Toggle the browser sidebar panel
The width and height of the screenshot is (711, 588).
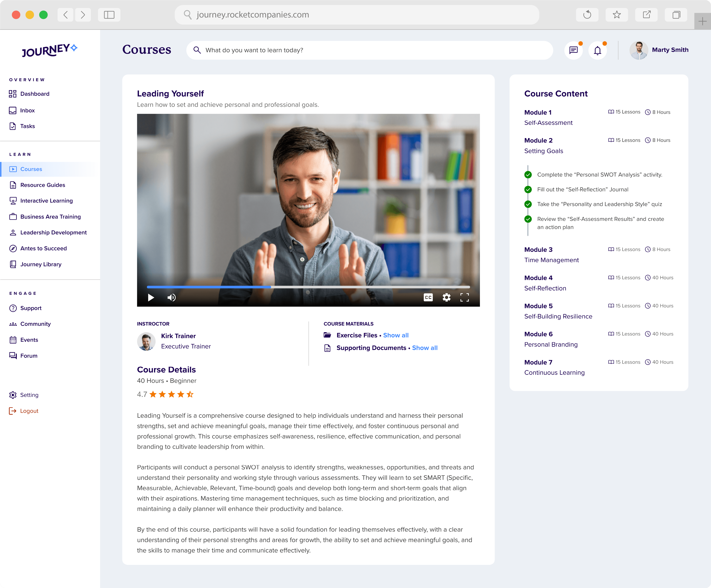[109, 15]
